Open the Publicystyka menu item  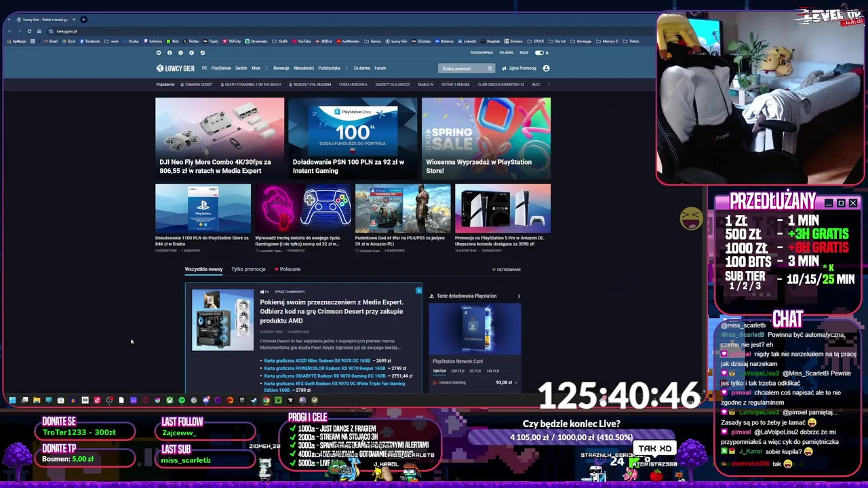[329, 68]
